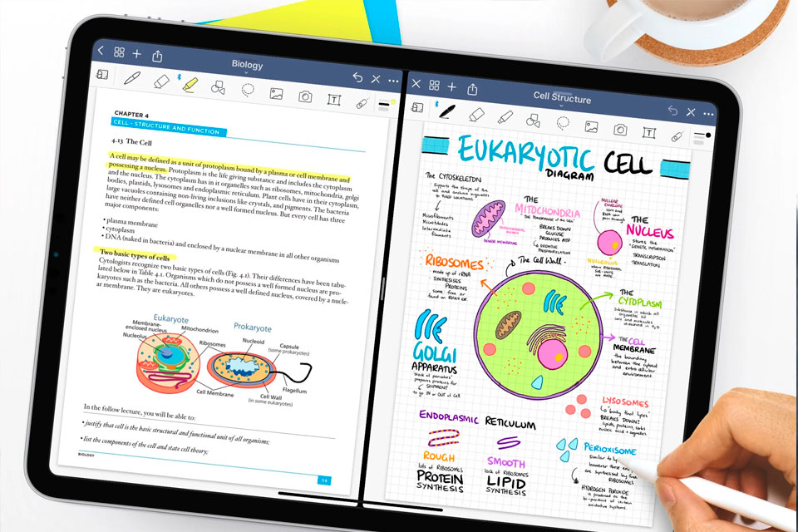Image resolution: width=798 pixels, height=532 pixels.
Task: Open thumbnail grid view in Cell Structure window
Action: [x=434, y=86]
